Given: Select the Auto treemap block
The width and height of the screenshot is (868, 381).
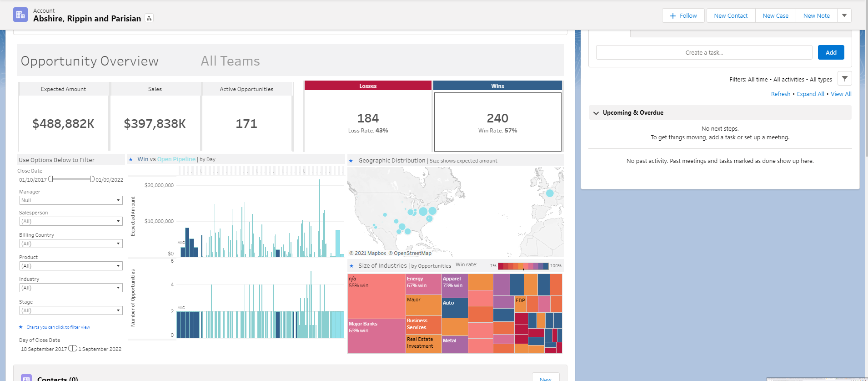Looking at the screenshot, I should [455, 308].
